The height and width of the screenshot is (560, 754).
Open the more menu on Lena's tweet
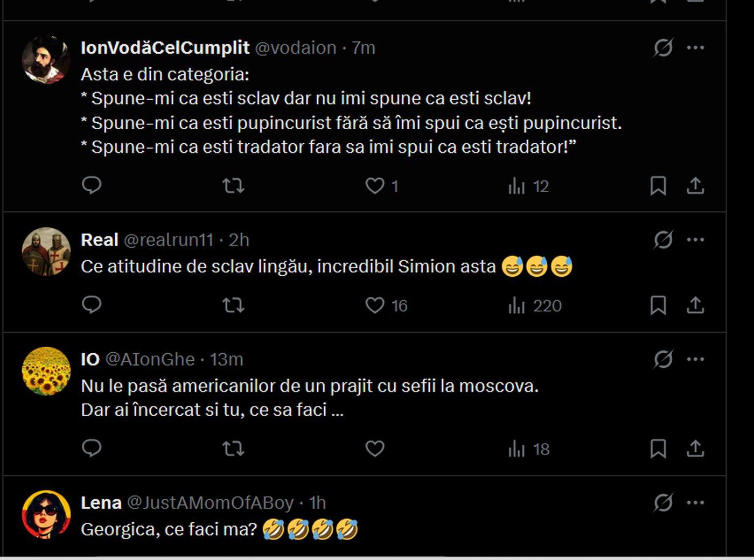[695, 502]
